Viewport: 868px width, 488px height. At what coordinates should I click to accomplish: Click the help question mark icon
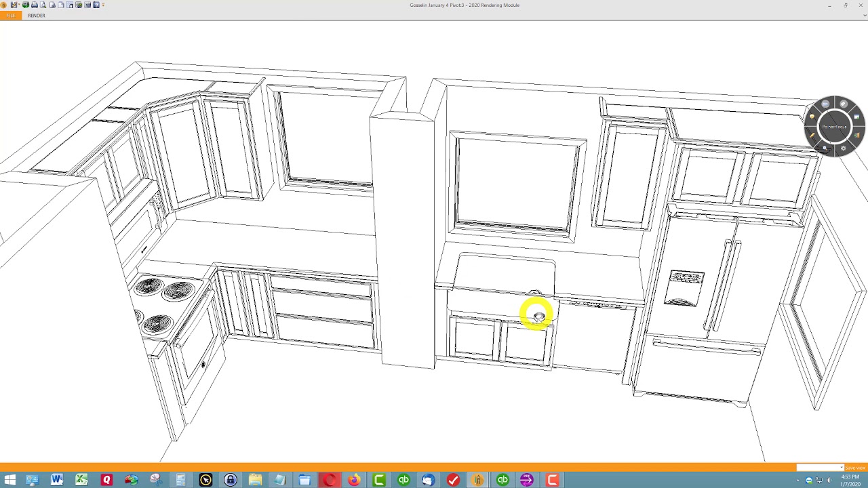96,5
